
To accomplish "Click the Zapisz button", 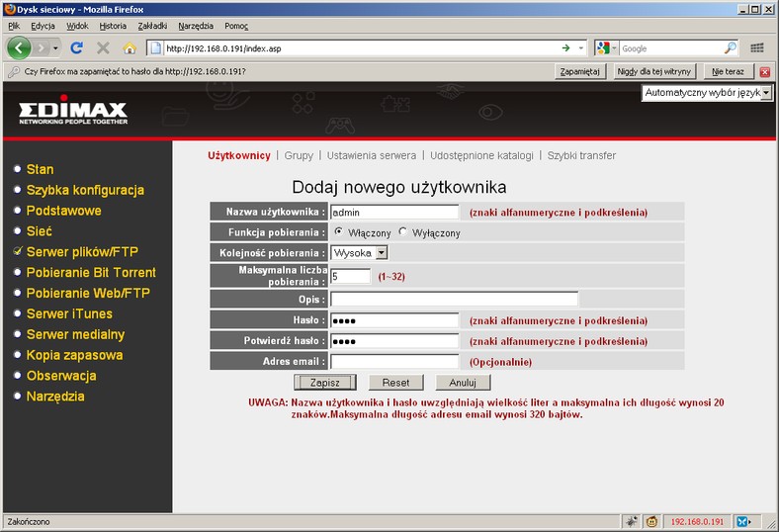I will [x=325, y=382].
